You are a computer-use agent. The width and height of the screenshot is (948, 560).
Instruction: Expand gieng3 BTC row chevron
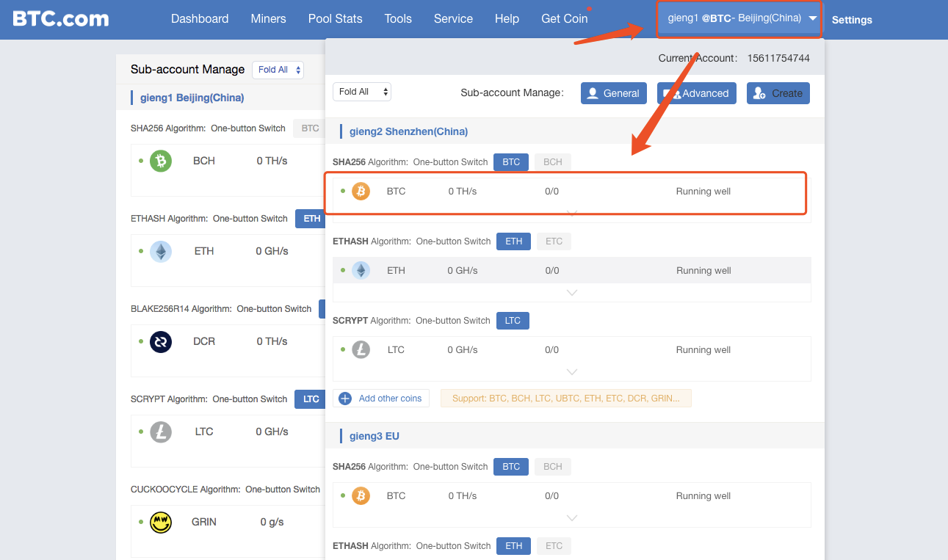pyautogui.click(x=572, y=517)
